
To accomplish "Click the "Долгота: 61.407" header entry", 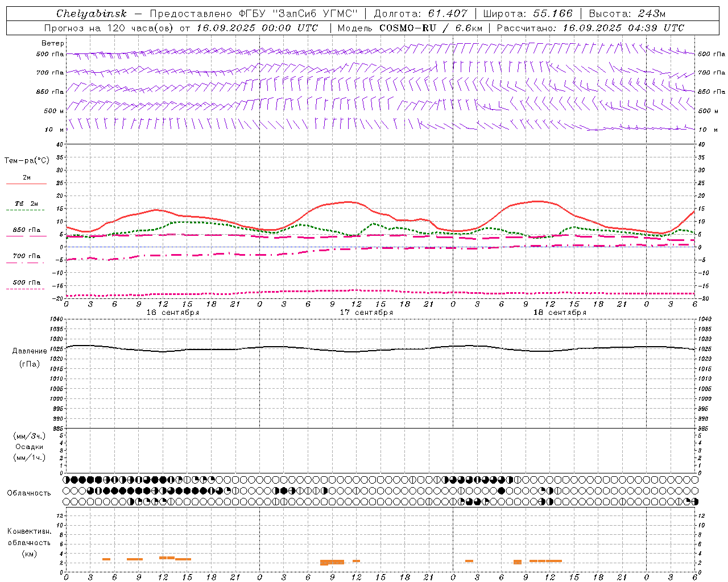I will click(x=421, y=14).
